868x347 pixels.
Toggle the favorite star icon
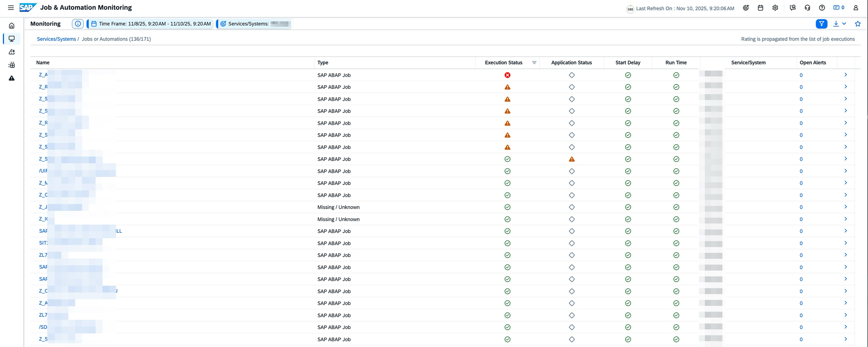tap(858, 24)
